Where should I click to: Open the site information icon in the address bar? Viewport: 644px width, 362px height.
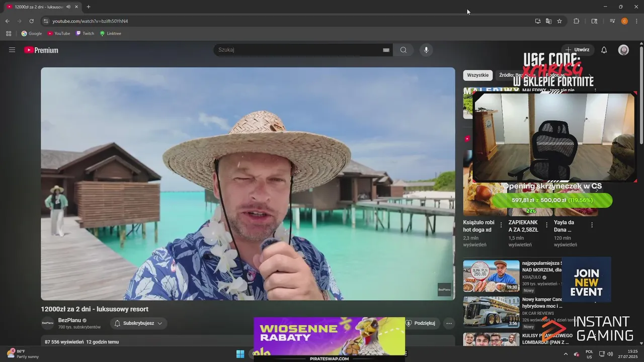pos(46,21)
